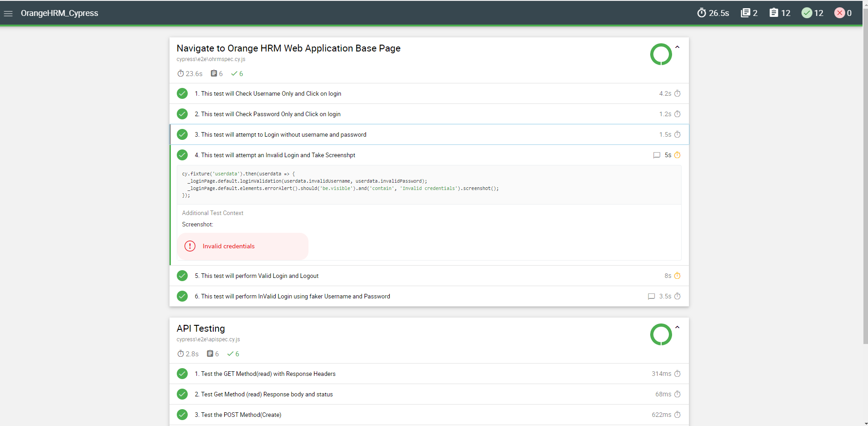The width and height of the screenshot is (868, 426).
Task: Click the donut chart of Navigate to Orange HRM suite
Action: [661, 54]
